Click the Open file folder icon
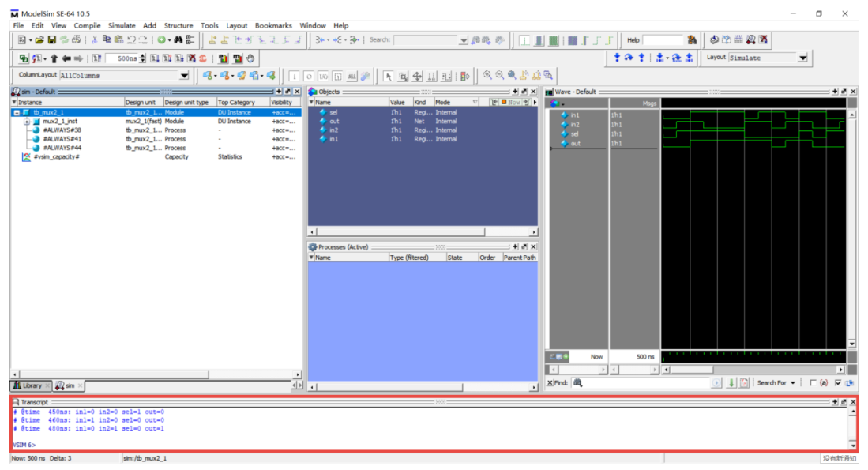The image size is (868, 470). [39, 39]
